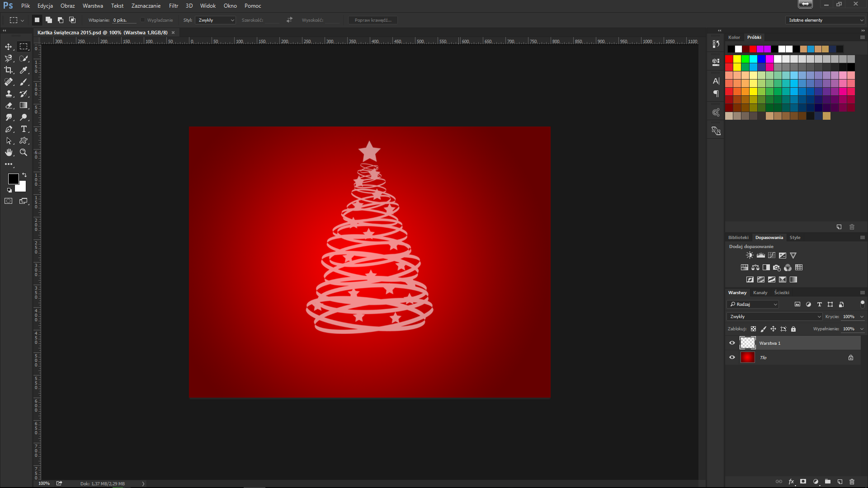Select the Eraser tool

(9, 105)
